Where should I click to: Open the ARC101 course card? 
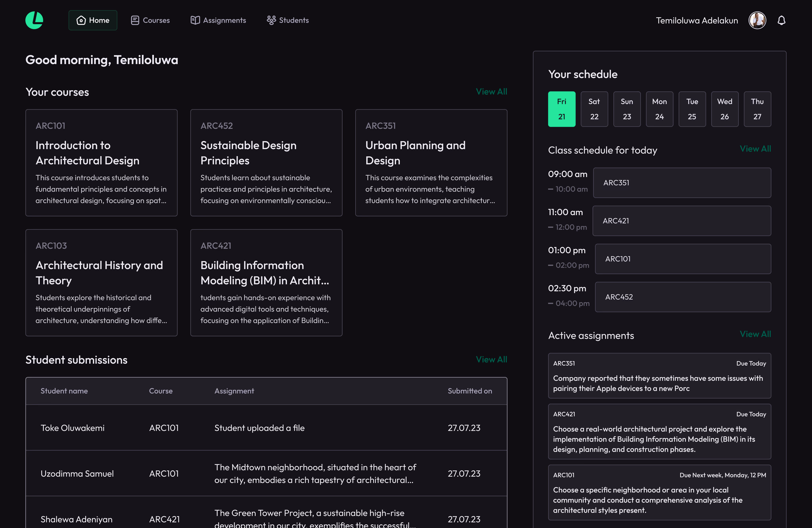tap(101, 163)
